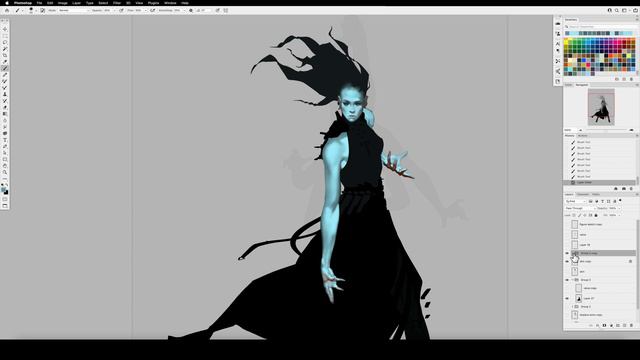Viewport: 640px width, 360px height.
Task: Show the hidden skin layer
Action: coord(567,271)
